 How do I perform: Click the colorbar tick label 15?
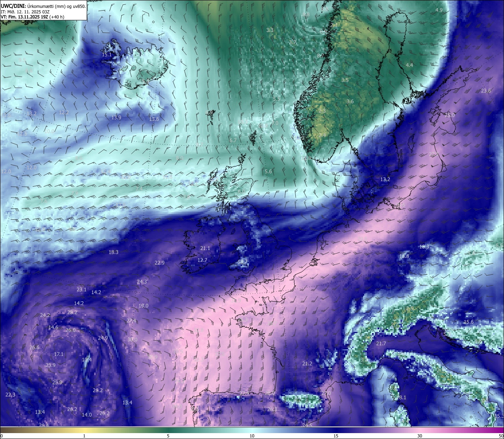pyautogui.click(x=336, y=436)
